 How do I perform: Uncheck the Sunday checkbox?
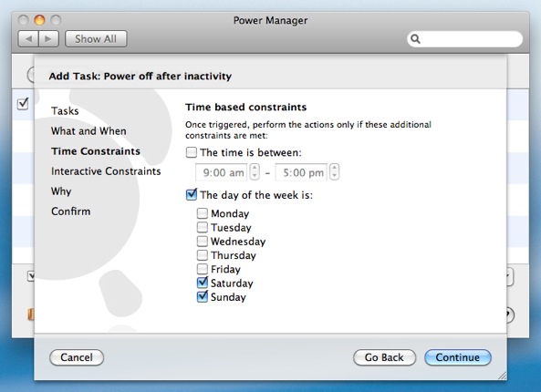[203, 296]
